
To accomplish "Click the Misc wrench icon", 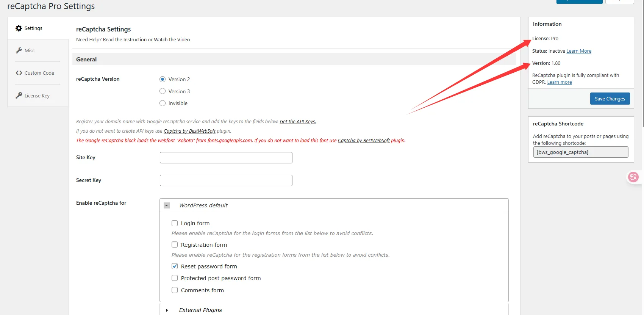I will (x=19, y=50).
